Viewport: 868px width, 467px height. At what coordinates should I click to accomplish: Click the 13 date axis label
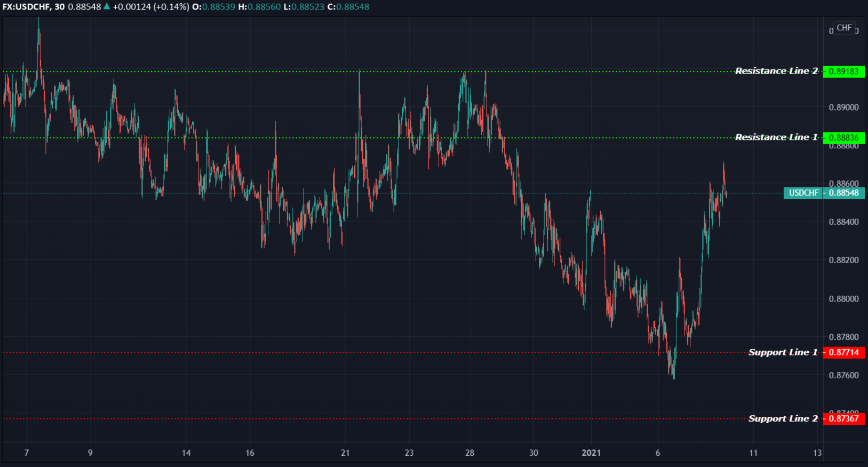817,453
